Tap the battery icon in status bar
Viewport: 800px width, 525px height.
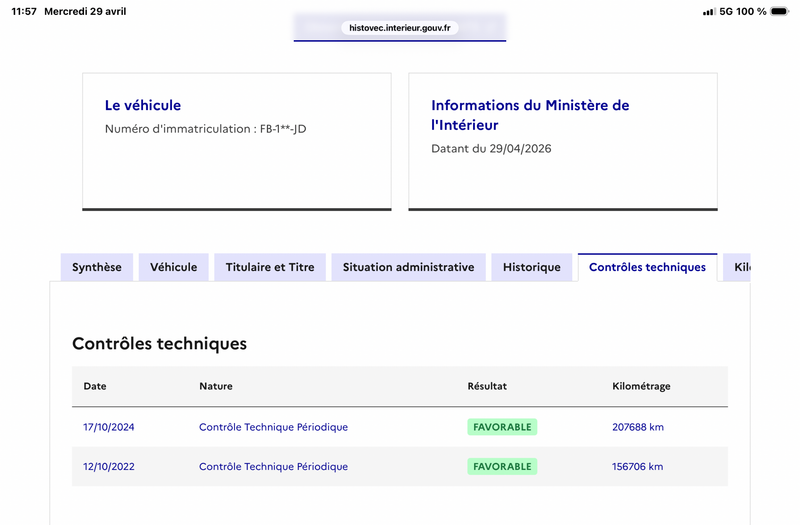(x=780, y=11)
